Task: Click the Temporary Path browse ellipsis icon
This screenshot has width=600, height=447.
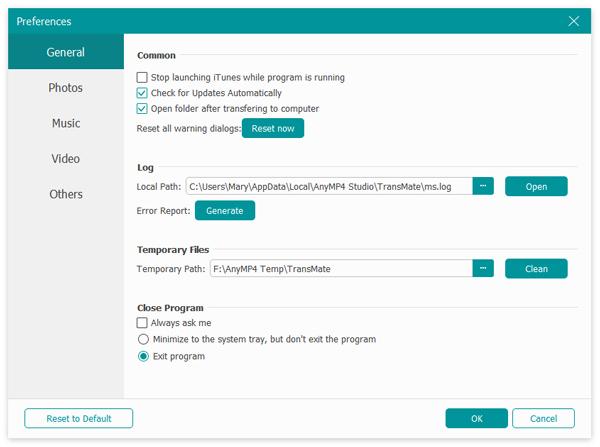Action: (483, 268)
